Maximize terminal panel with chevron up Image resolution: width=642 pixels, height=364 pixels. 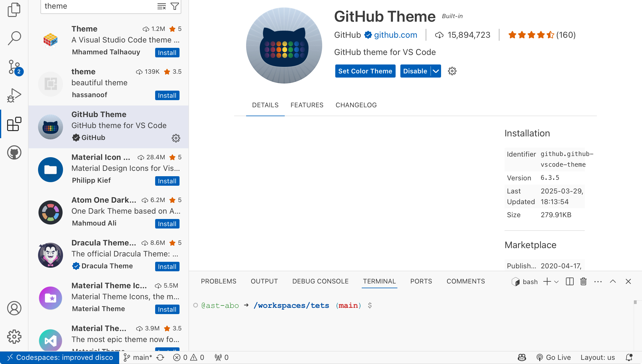[613, 281]
